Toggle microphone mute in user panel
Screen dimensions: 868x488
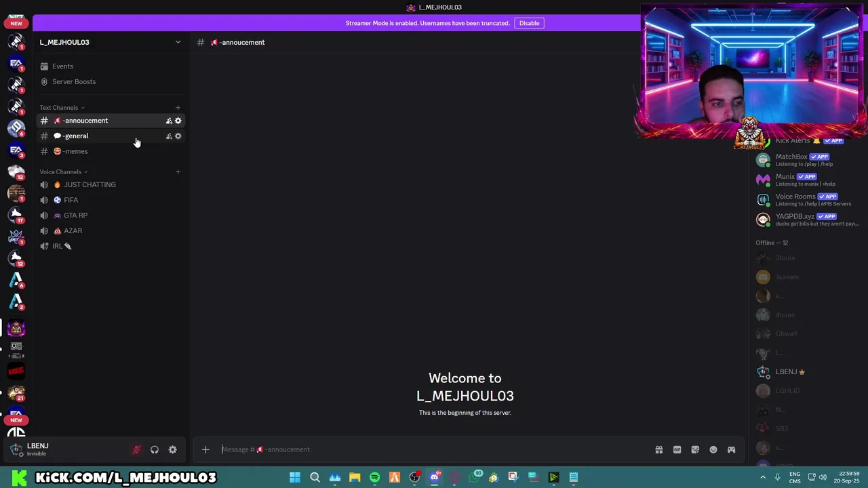coord(136,450)
